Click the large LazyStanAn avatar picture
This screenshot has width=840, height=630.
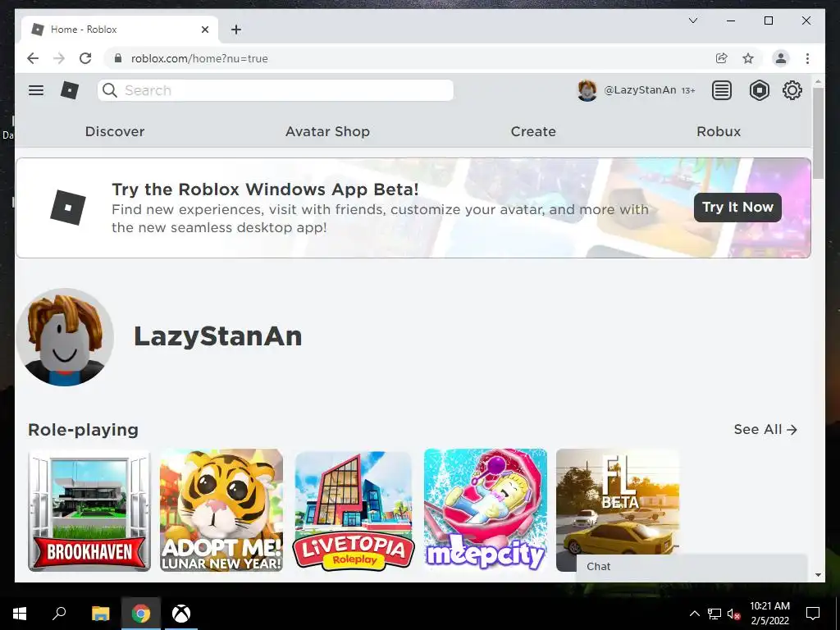coord(65,337)
